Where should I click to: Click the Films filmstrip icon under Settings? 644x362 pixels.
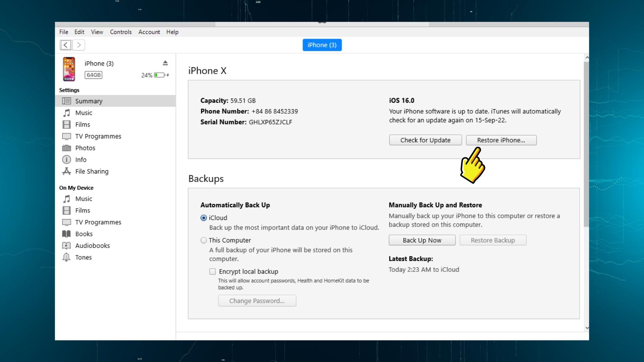(66, 124)
